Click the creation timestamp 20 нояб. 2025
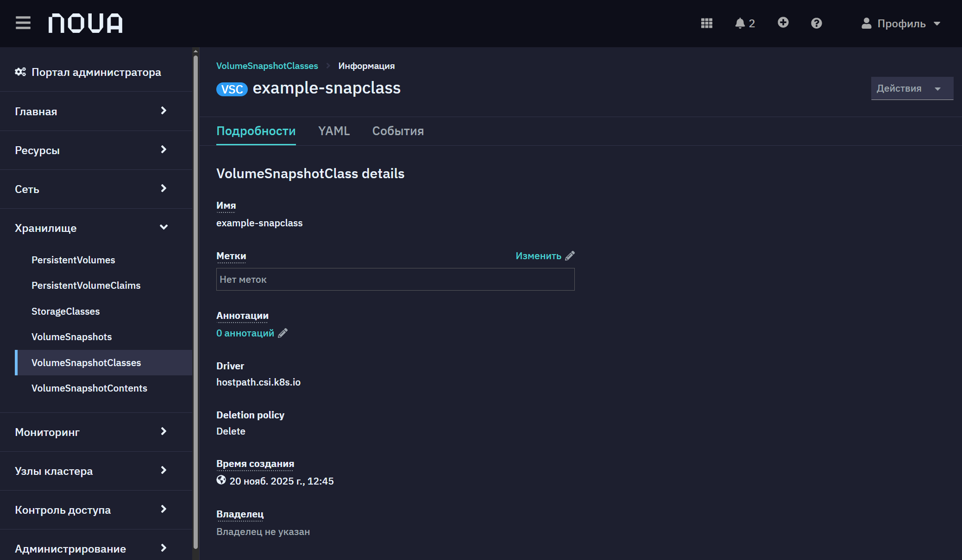Image resolution: width=962 pixels, height=560 pixels. click(x=281, y=481)
